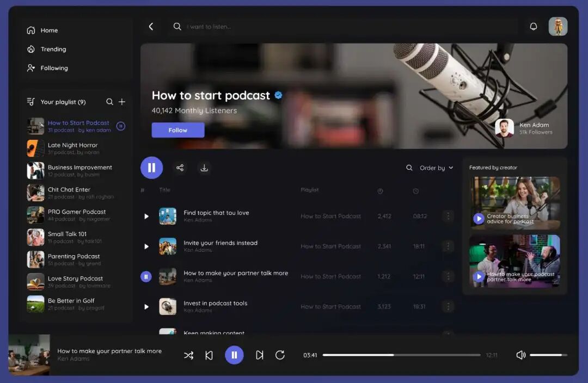Toggle repeat in the player bar
The image size is (588, 383).
point(280,355)
